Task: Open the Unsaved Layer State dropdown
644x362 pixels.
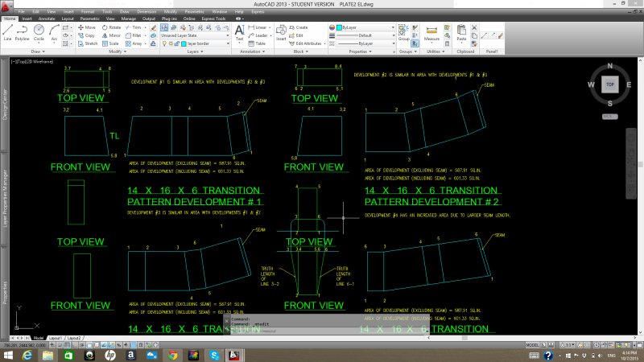Action: click(195, 35)
